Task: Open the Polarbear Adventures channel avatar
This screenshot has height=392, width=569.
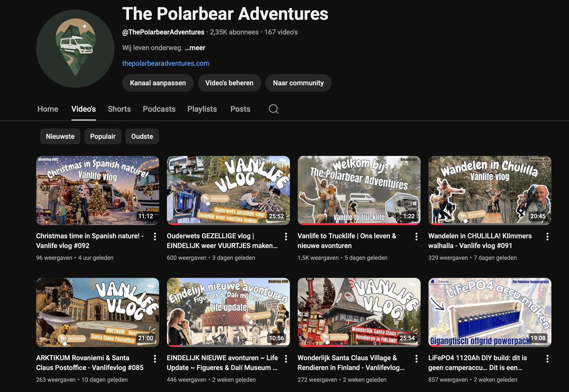Action: pyautogui.click(x=75, y=49)
